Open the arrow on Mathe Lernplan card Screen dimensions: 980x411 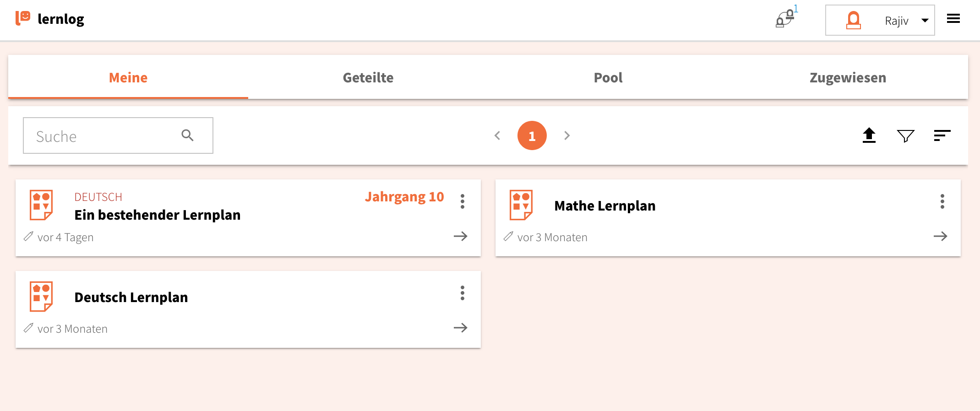coord(940,236)
